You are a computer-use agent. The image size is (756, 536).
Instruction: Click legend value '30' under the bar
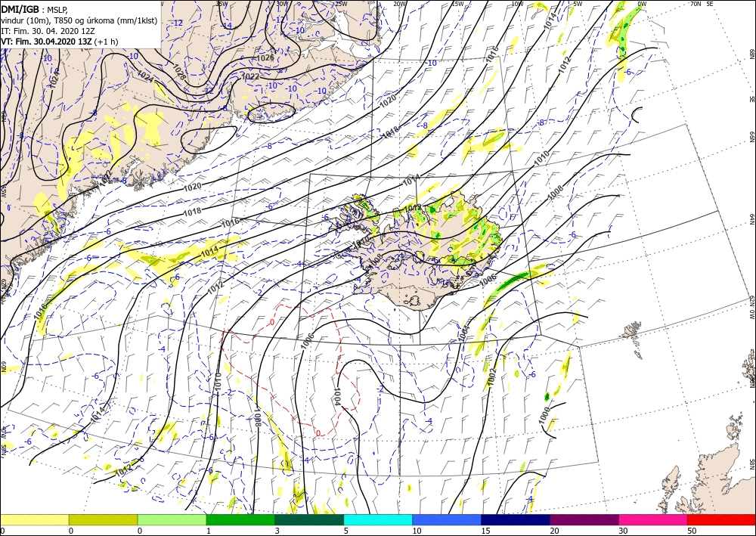tap(623, 531)
